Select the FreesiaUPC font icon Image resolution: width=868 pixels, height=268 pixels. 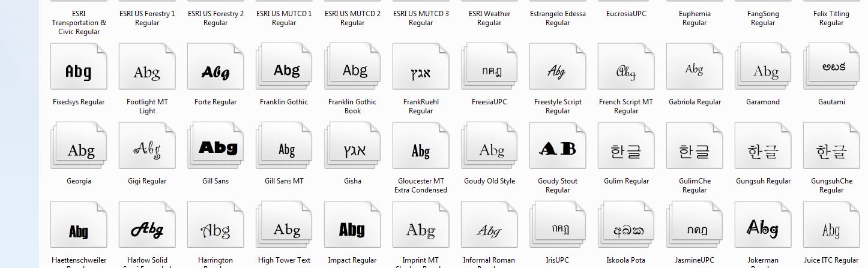489,67
